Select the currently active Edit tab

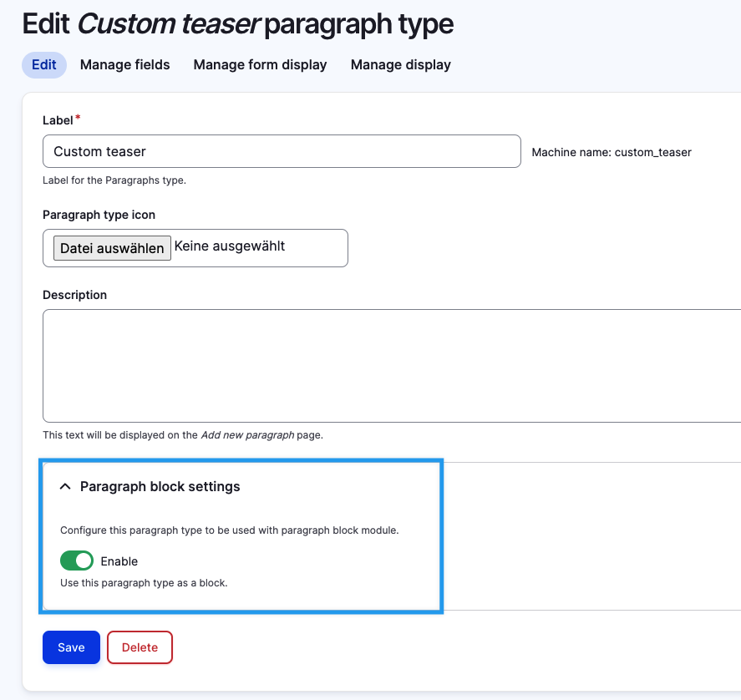(x=43, y=64)
